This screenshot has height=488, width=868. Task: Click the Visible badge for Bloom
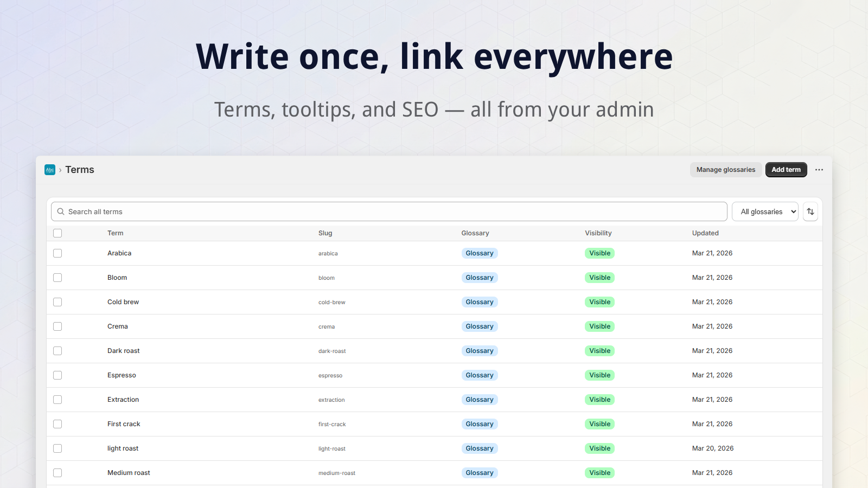pyautogui.click(x=599, y=278)
